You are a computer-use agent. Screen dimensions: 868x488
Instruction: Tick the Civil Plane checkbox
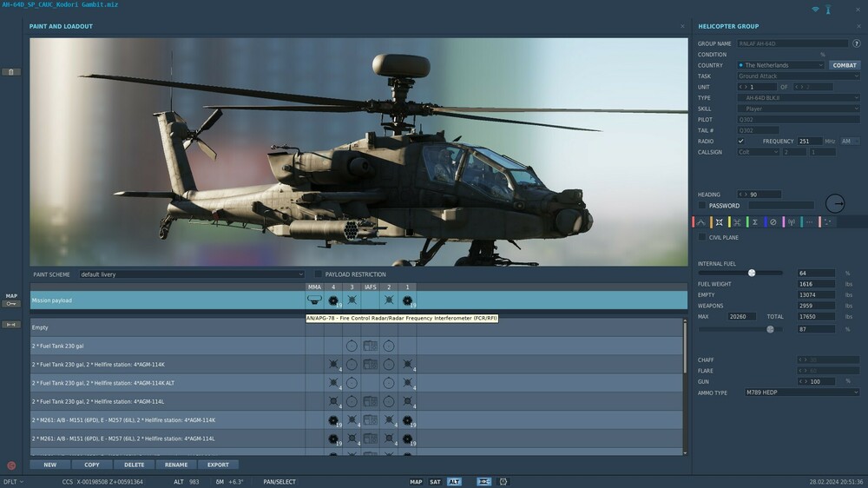click(702, 237)
